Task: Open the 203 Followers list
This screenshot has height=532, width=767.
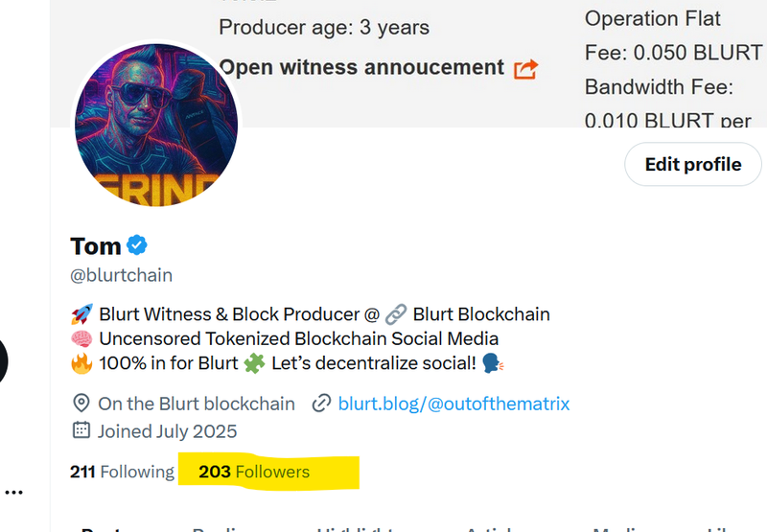Action: pos(254,472)
